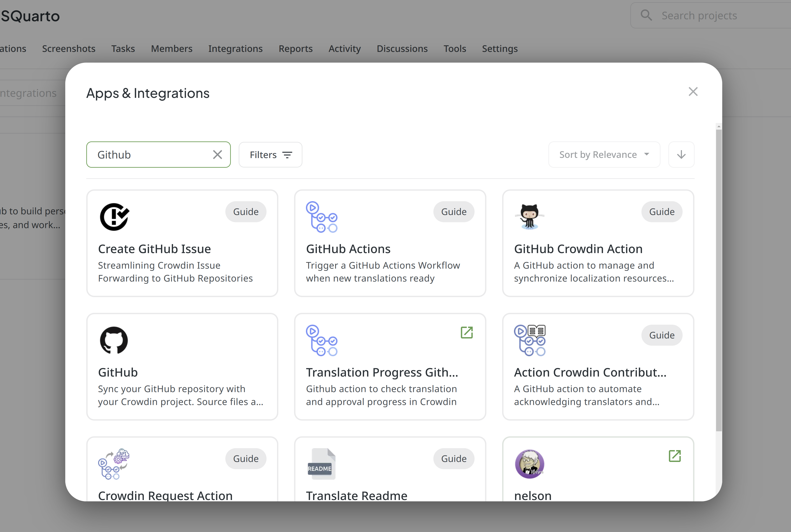Select the GitHub Crowdin Action title
791x532 pixels.
(x=578, y=249)
